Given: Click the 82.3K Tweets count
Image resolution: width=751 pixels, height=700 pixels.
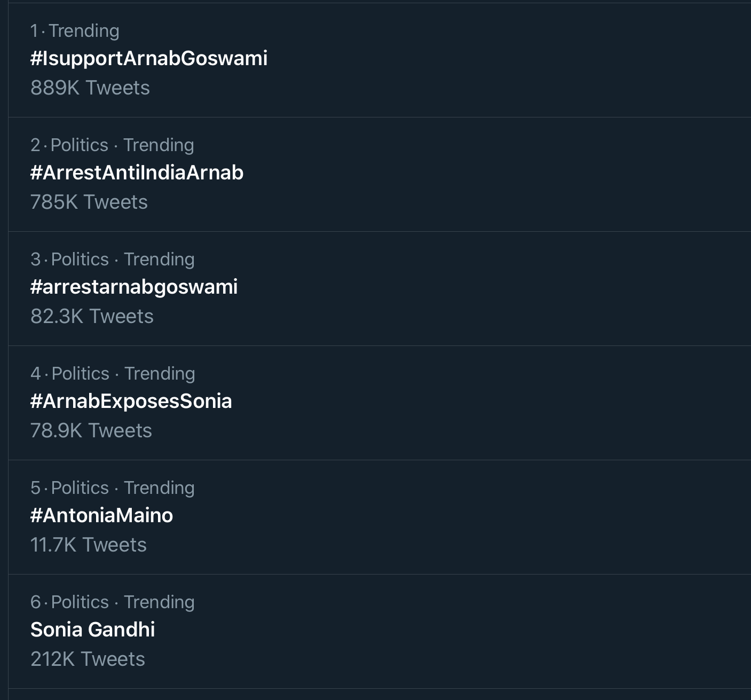Looking at the screenshot, I should point(92,317).
